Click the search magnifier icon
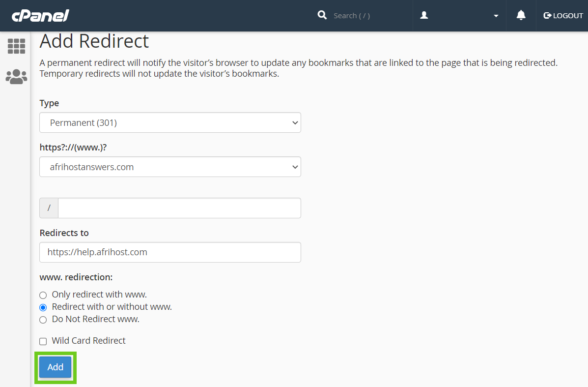This screenshot has height=387, width=588. point(322,15)
